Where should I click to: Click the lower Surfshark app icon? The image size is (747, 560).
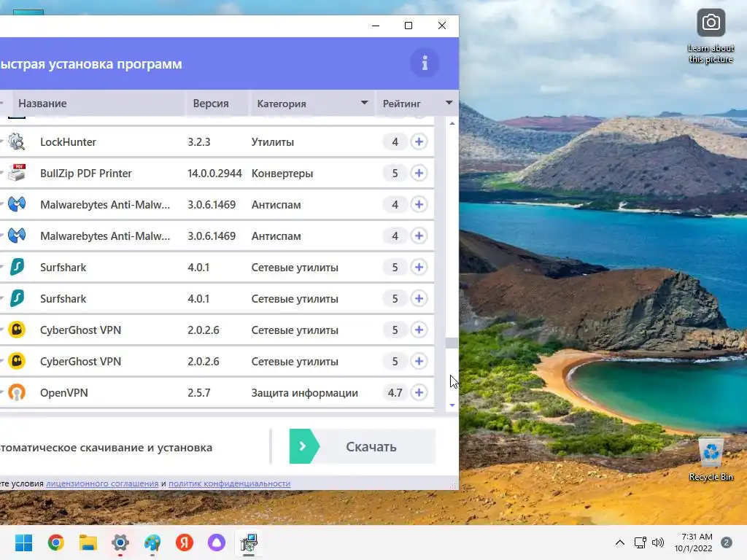(x=17, y=298)
